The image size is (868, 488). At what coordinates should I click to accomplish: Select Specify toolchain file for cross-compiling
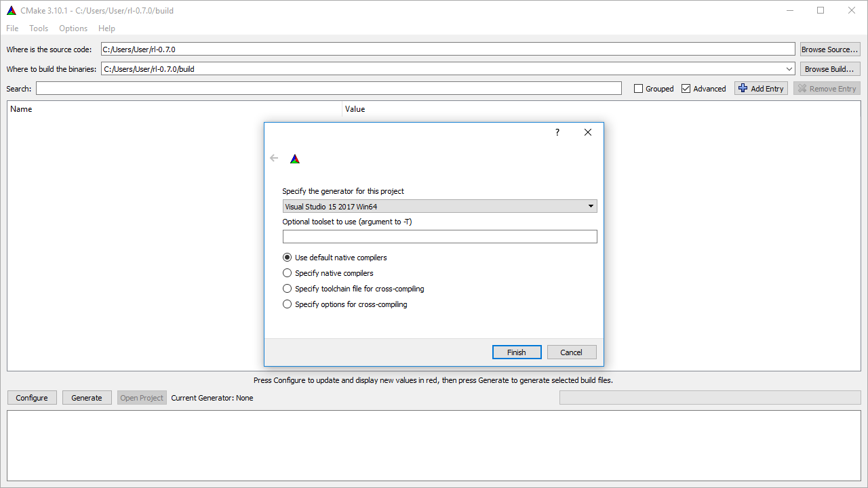pos(287,288)
